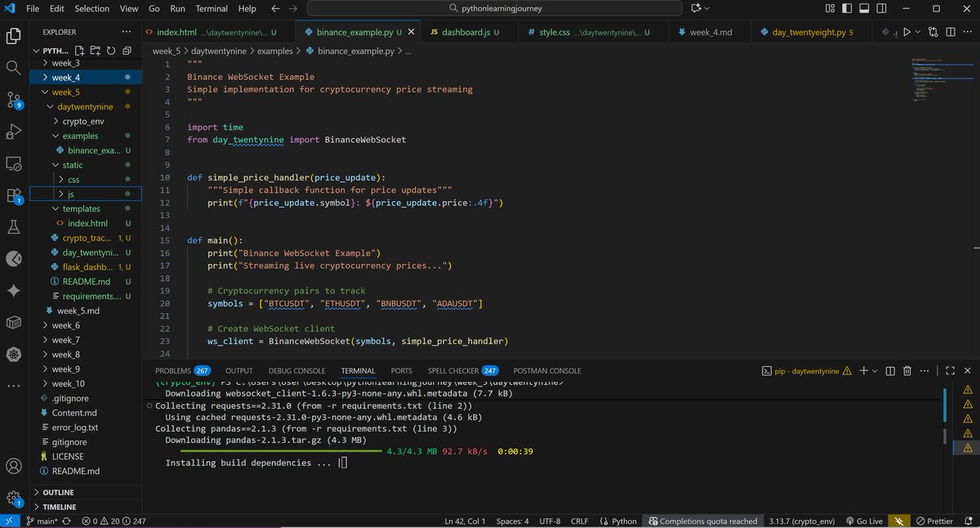Expand the crypto_env folder
This screenshot has width=980, height=528.
[x=86, y=121]
